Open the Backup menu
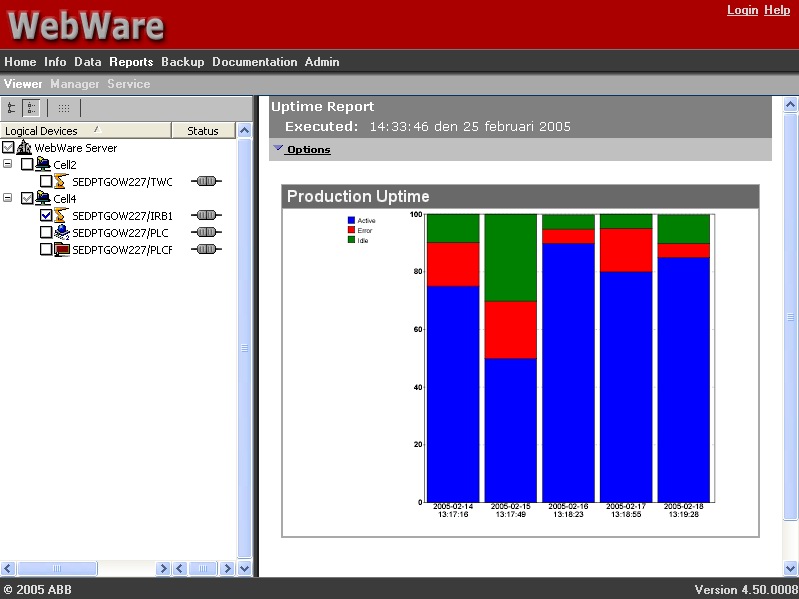 [182, 62]
